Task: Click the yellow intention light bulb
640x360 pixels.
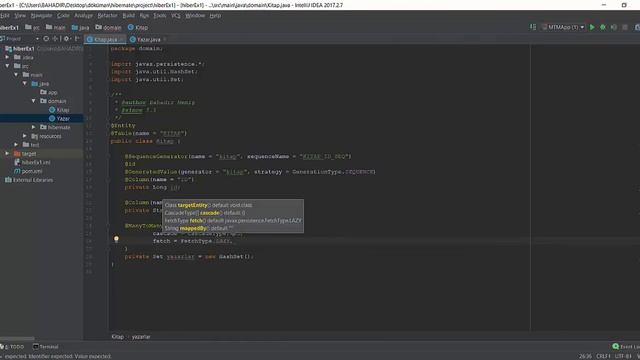Action: 116,239
